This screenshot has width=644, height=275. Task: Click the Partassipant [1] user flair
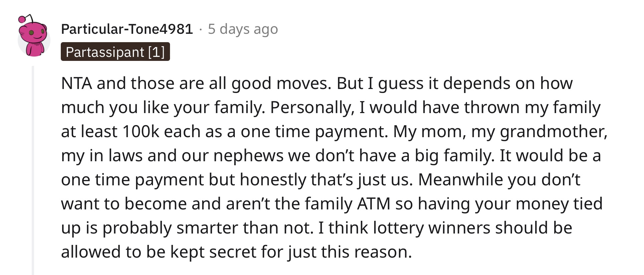tap(115, 52)
